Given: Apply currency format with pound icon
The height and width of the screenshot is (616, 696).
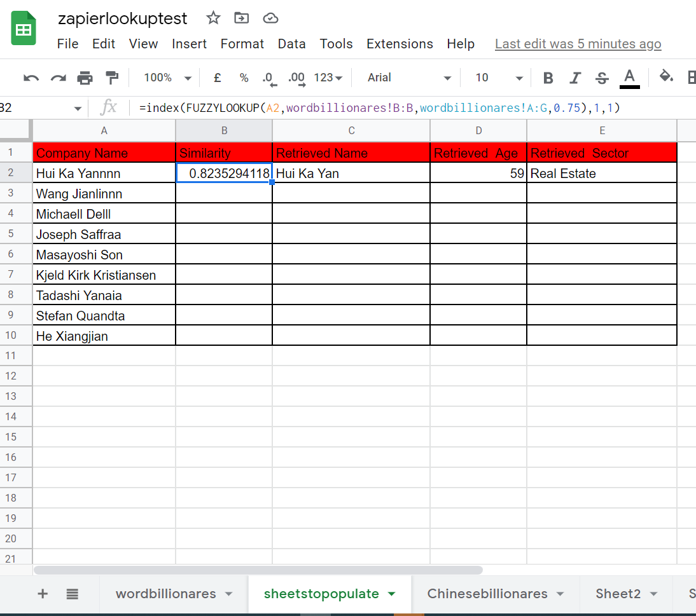Looking at the screenshot, I should [217, 77].
